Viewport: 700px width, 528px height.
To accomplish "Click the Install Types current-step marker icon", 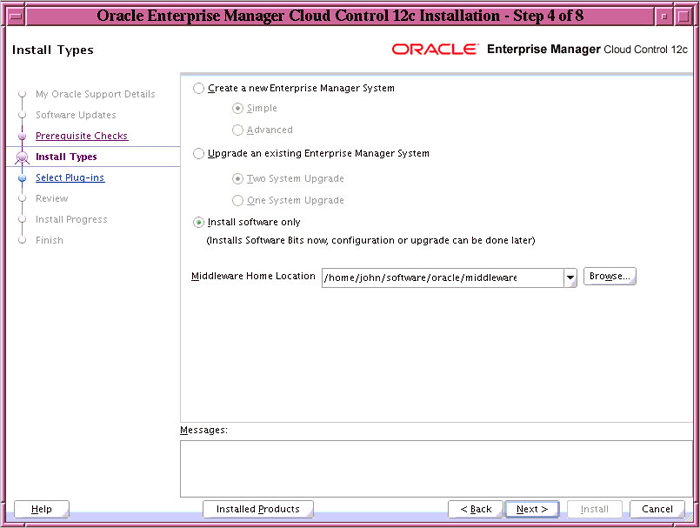I will [x=22, y=157].
